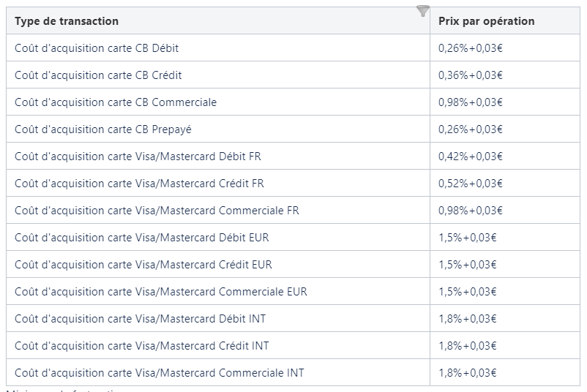Click the Visa/Mastercard Débit EUR row label
The image size is (587, 392).
[x=142, y=238]
